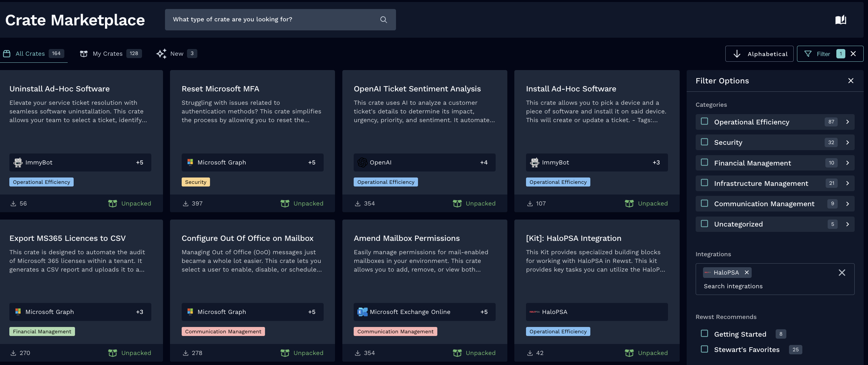The width and height of the screenshot is (868, 365).
Task: Clear all selected integrations with X
Action: (x=842, y=273)
